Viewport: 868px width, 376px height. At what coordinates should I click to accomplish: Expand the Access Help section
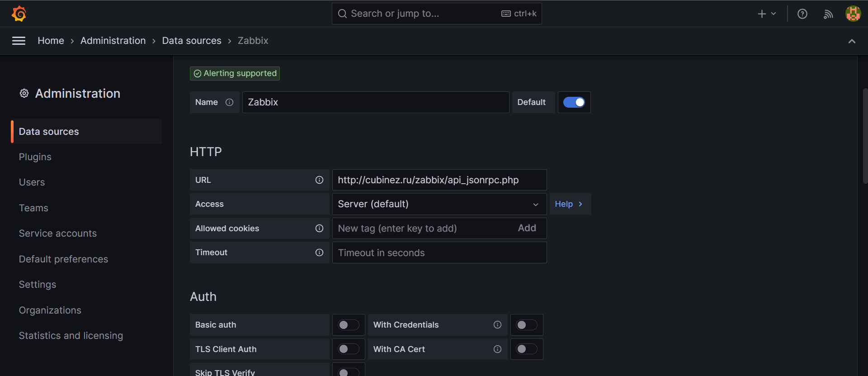tap(570, 204)
